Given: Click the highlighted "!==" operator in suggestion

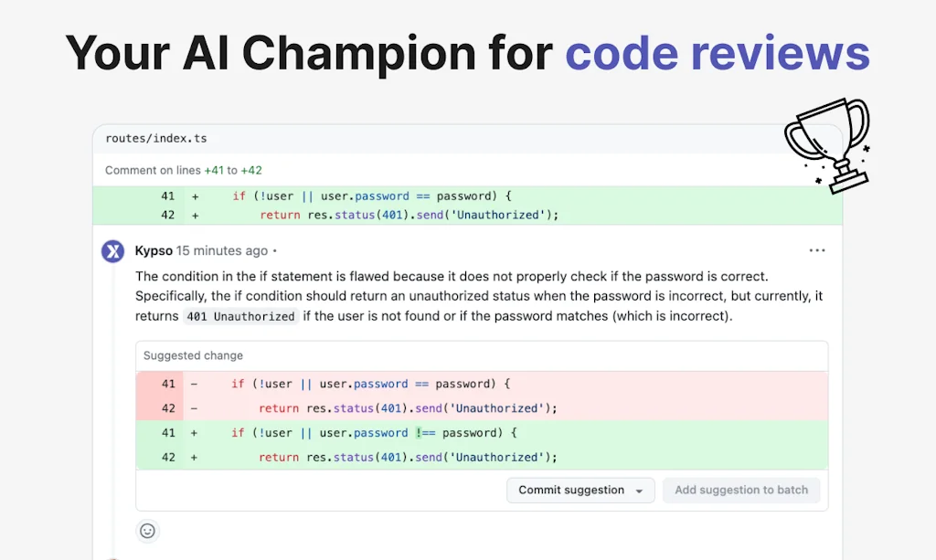Looking at the screenshot, I should tap(426, 433).
